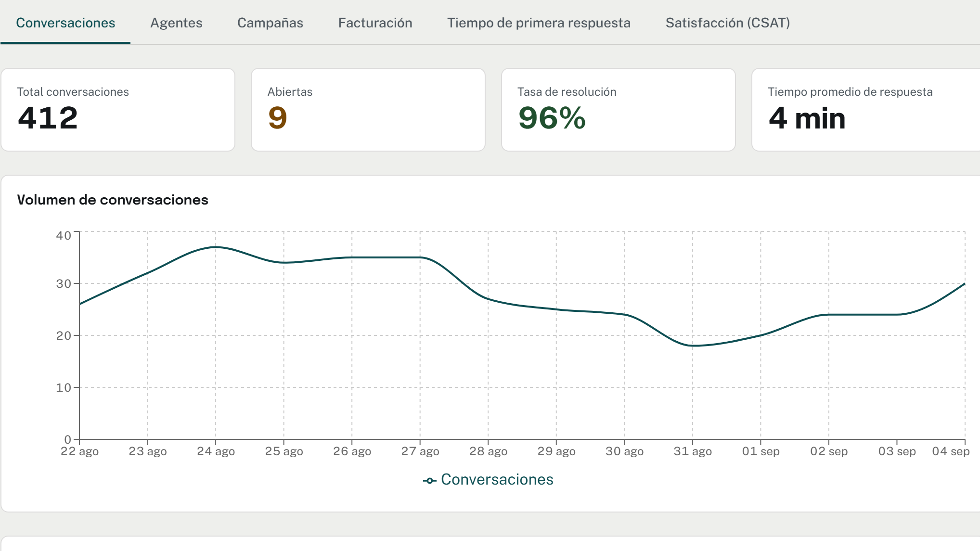Click the 24 ago axis label
The image size is (980, 551).
pos(216,451)
